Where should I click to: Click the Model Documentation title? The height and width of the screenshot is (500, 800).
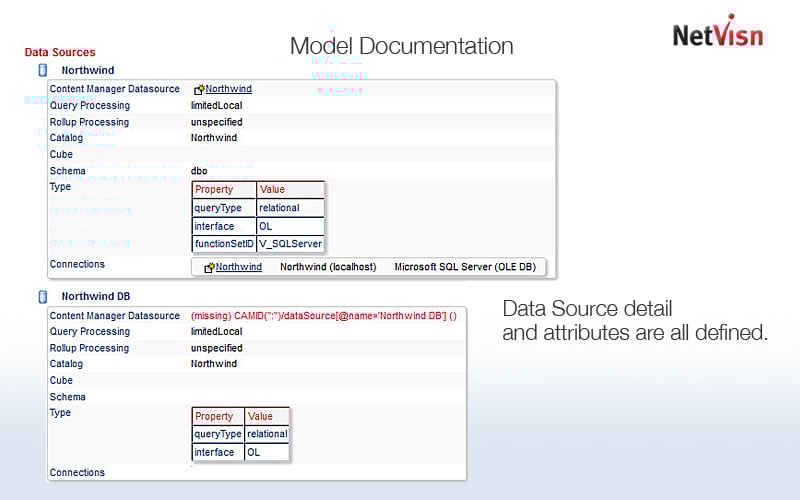point(402,46)
